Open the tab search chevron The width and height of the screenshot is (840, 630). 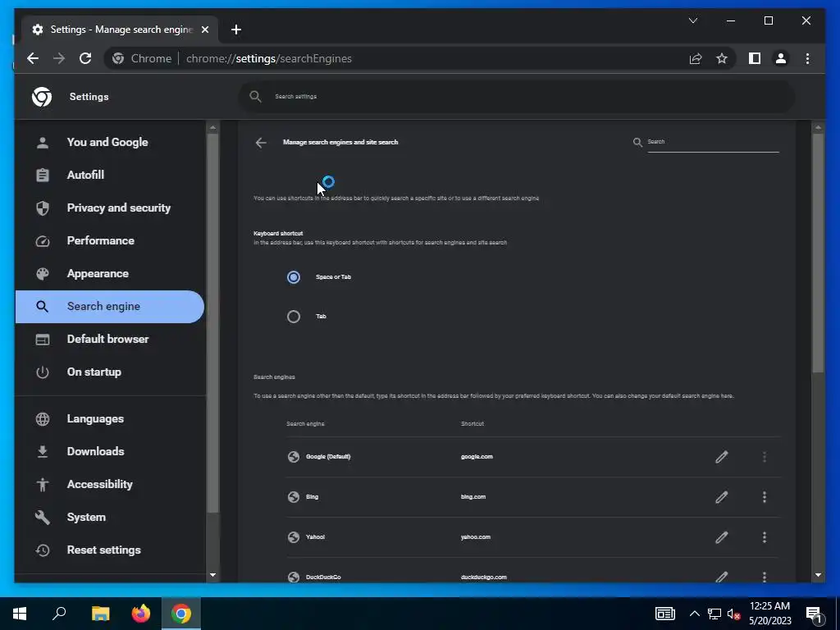[x=692, y=21]
